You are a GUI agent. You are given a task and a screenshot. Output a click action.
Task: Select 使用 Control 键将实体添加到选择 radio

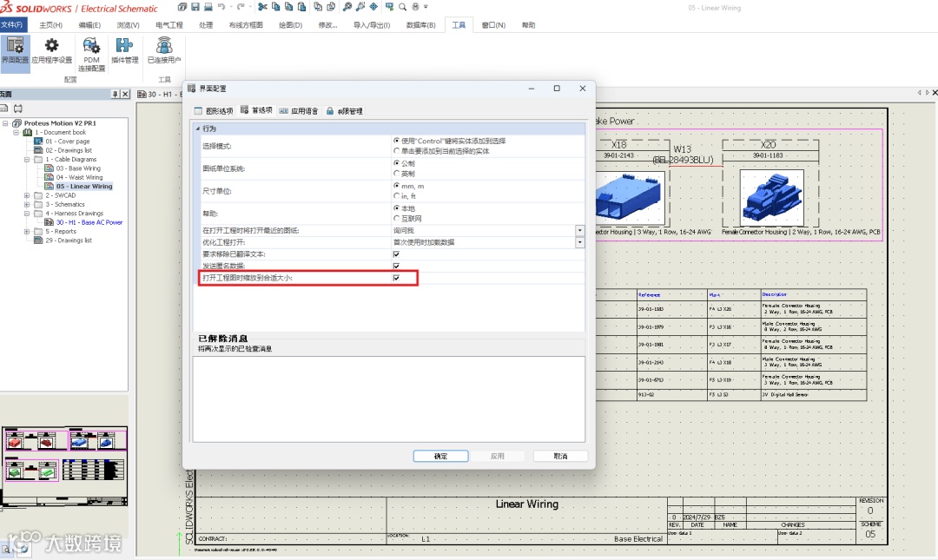[x=396, y=141]
